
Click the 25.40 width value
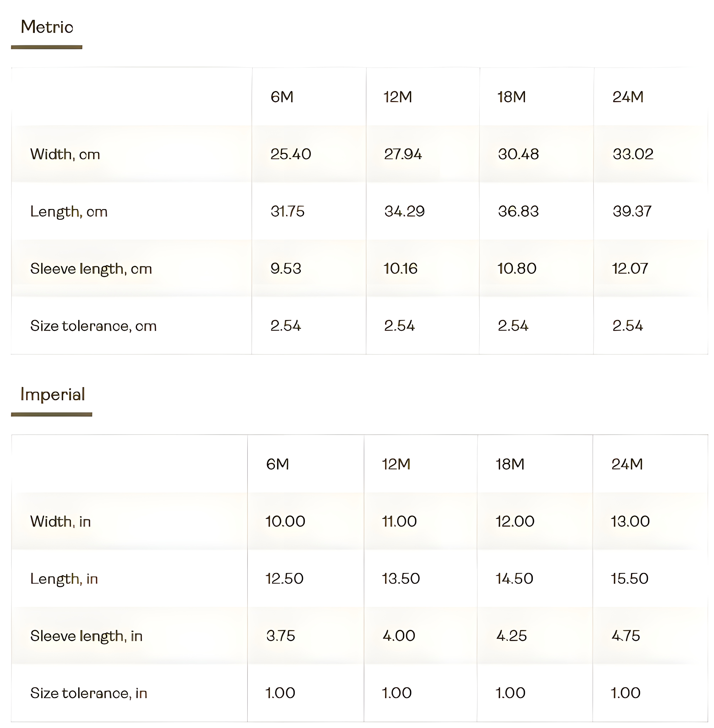[291, 154]
